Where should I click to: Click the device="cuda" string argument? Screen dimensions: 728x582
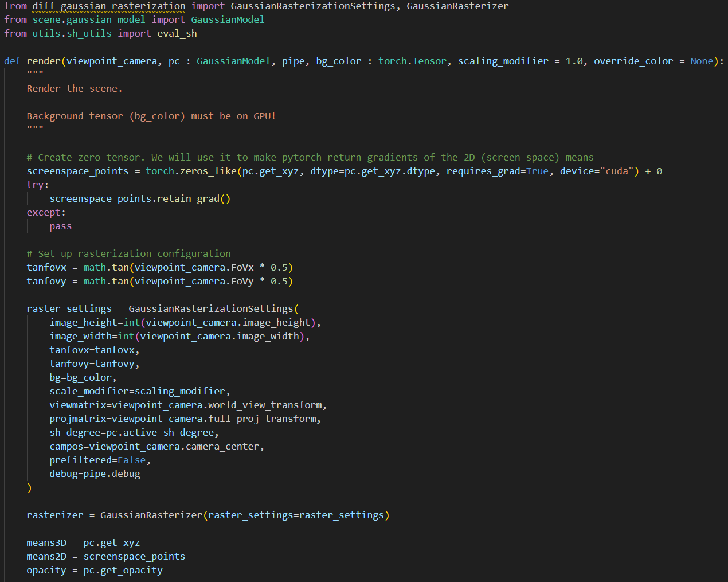(x=597, y=171)
